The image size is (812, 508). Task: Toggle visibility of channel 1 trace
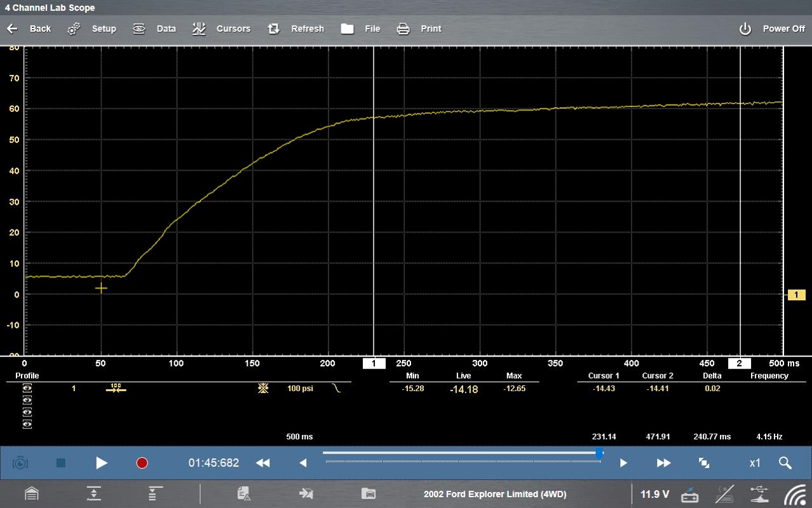point(27,388)
